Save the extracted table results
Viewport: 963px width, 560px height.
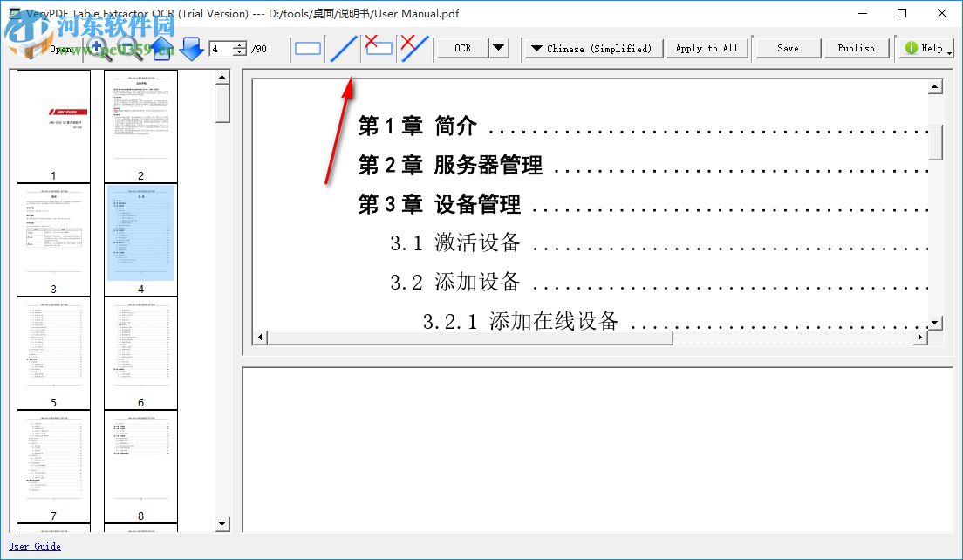click(x=787, y=48)
